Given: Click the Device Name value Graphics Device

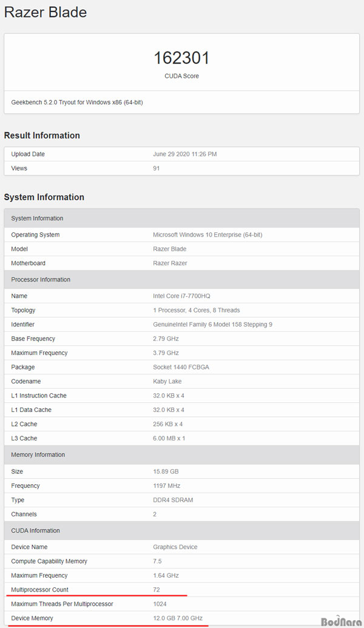Looking at the screenshot, I should (x=175, y=547).
